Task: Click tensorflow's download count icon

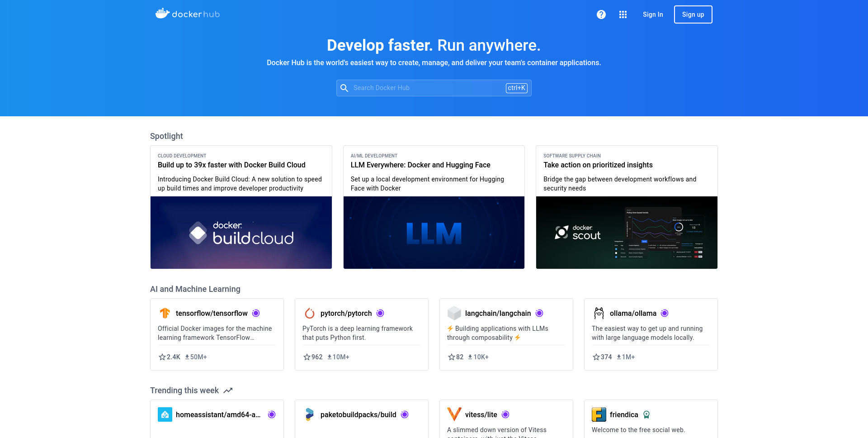Action: (x=187, y=357)
